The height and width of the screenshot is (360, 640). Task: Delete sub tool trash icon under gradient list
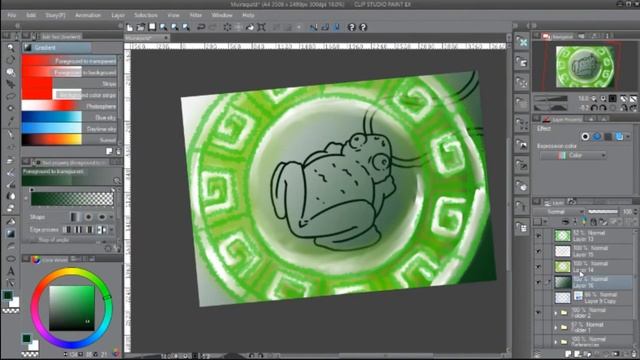(x=118, y=151)
